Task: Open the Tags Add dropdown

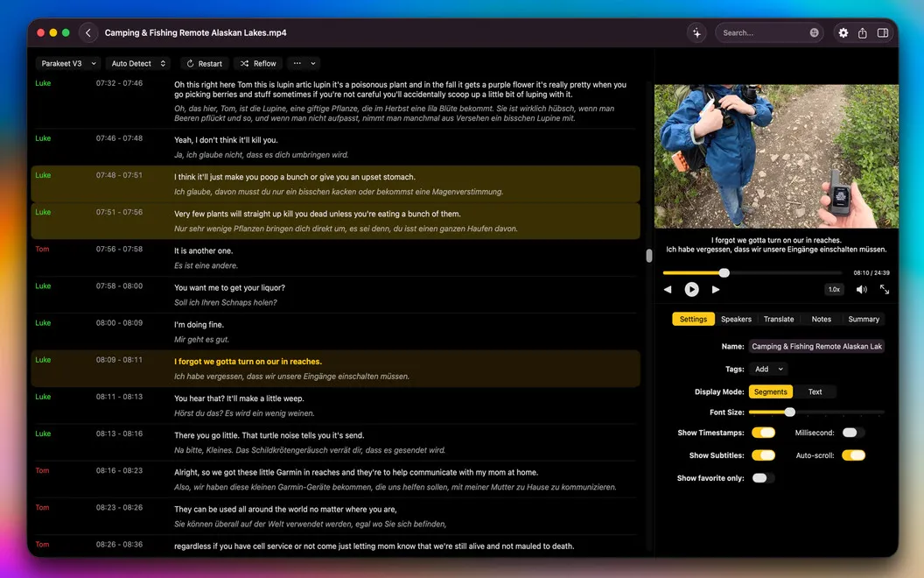Action: point(768,370)
